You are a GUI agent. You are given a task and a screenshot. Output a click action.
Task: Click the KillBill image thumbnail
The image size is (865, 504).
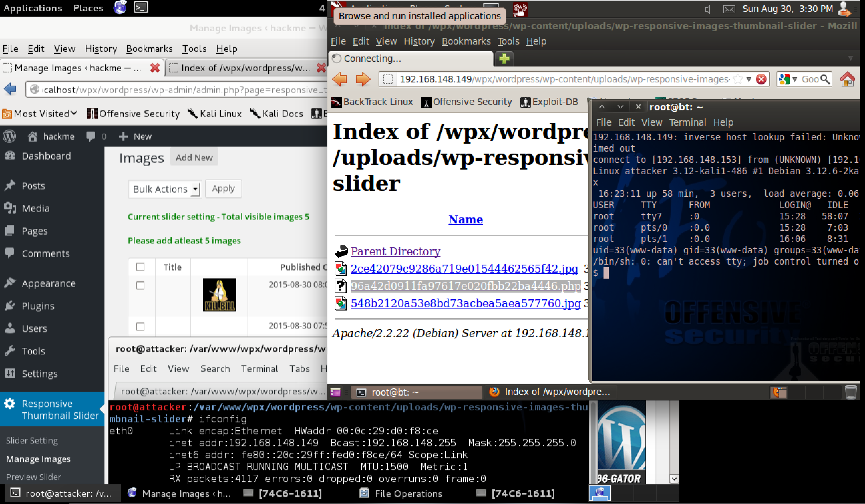(x=219, y=295)
